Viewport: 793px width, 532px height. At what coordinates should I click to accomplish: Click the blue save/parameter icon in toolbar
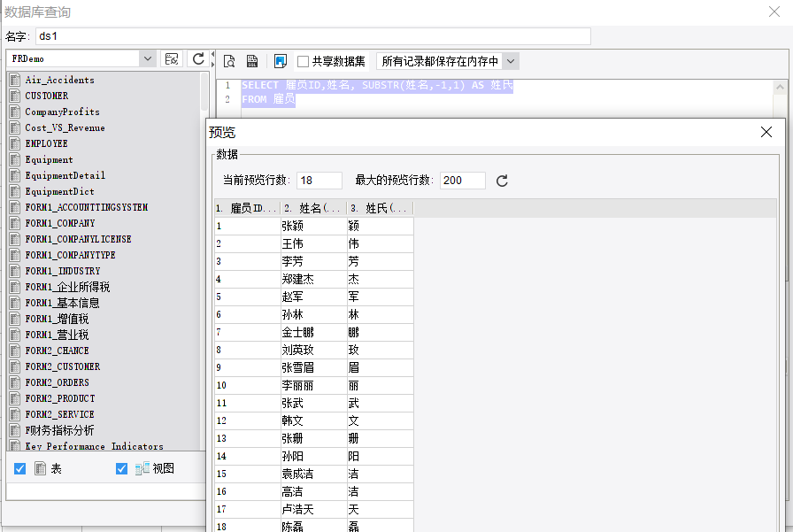280,61
